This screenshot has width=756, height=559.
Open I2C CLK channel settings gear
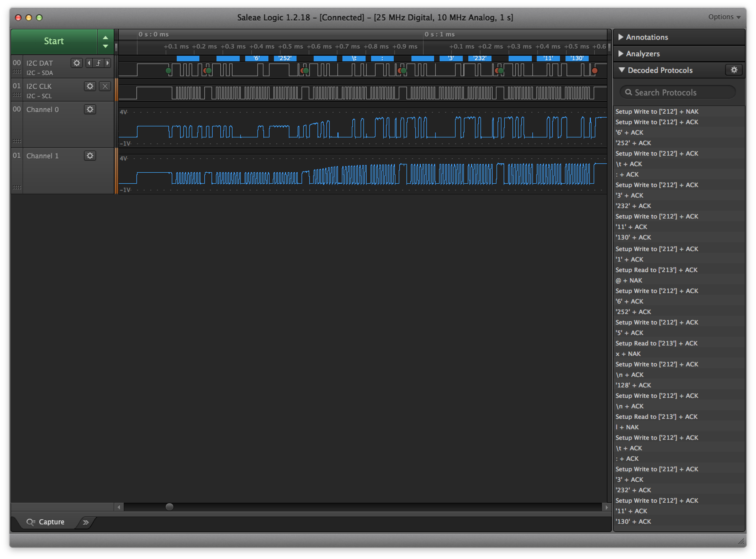pos(90,86)
